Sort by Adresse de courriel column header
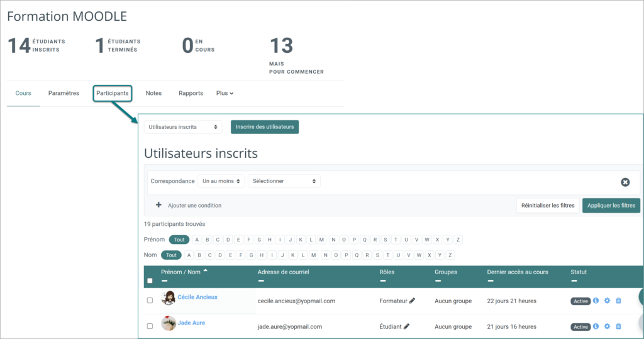This screenshot has height=339, width=644. tap(284, 272)
